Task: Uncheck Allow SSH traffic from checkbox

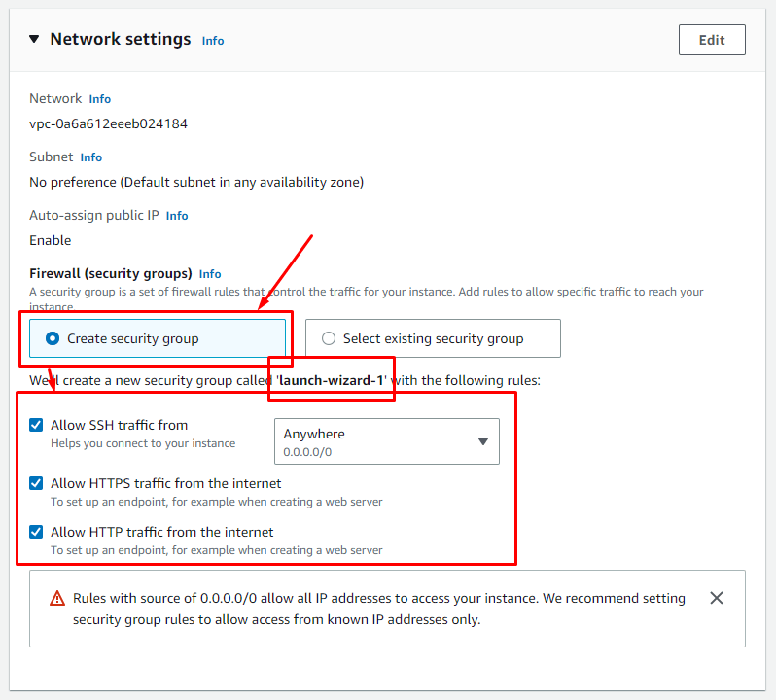Action: (36, 425)
